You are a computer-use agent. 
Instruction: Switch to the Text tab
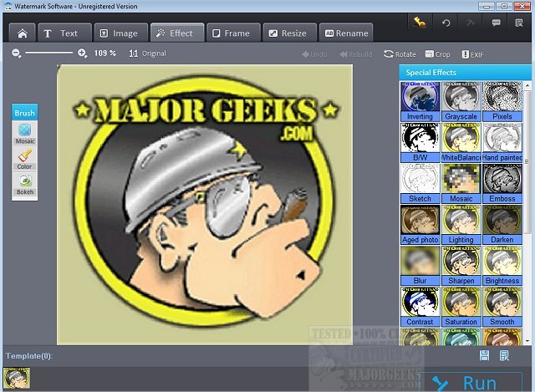[x=65, y=33]
